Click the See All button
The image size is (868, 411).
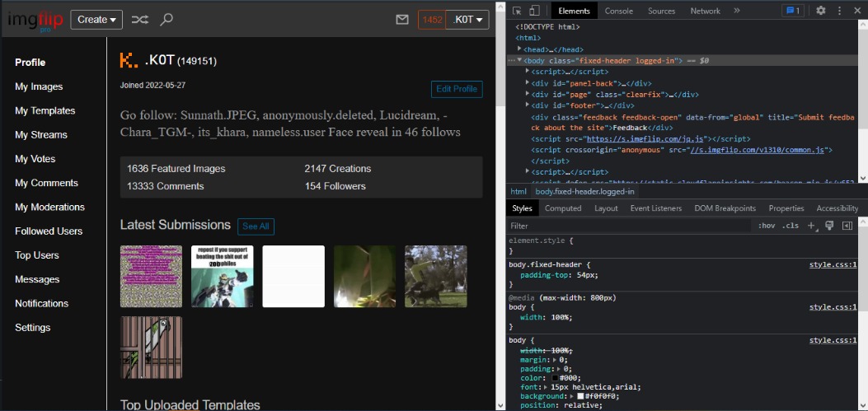coord(256,227)
